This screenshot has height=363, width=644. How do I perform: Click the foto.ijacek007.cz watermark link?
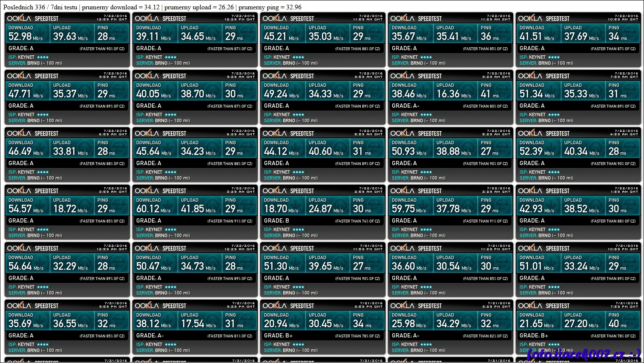click(584, 354)
